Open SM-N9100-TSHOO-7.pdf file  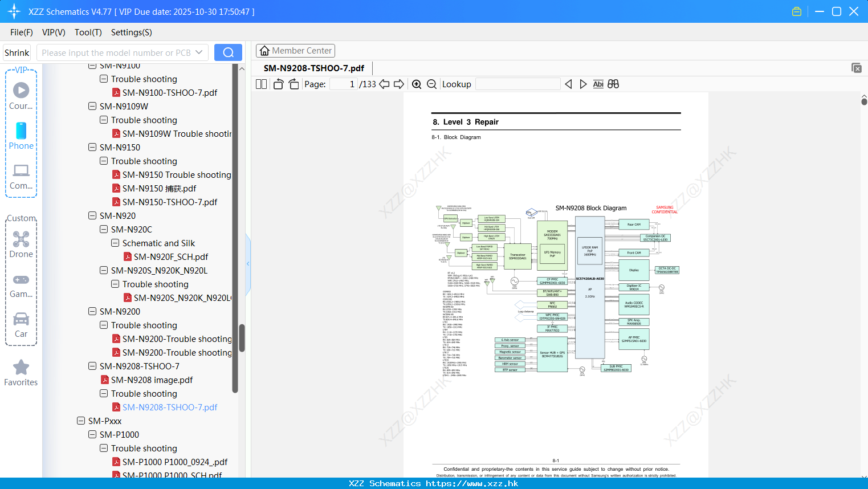point(170,92)
